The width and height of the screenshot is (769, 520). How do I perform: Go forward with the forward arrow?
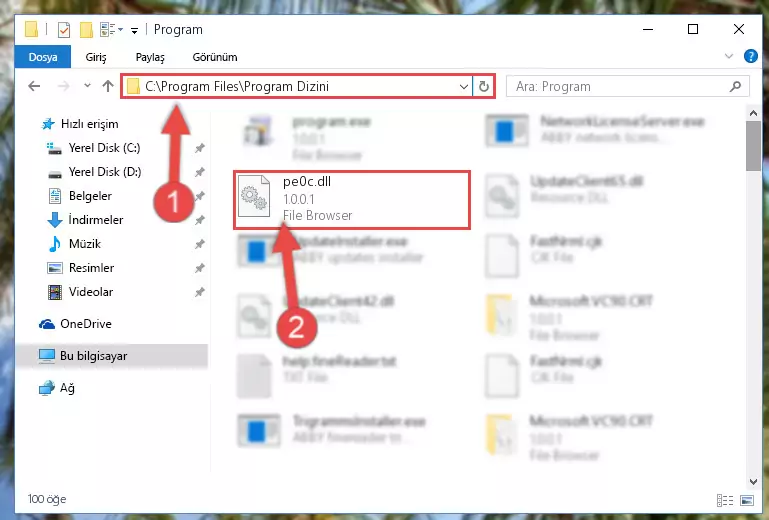point(63,86)
